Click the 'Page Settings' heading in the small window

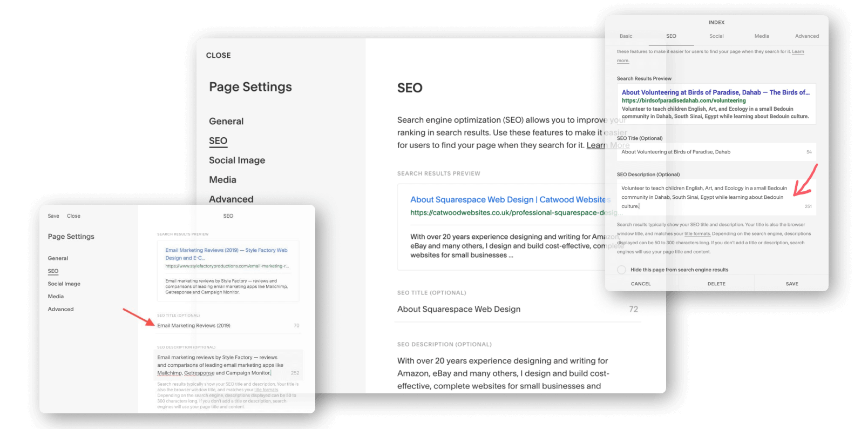pos(71,237)
